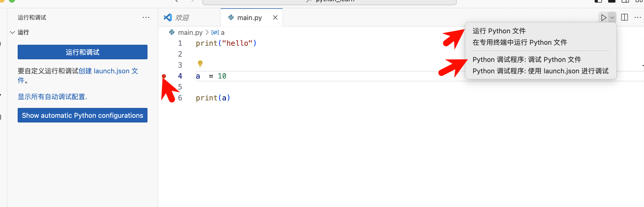Open the editor More Actions ellipsis
644x207 pixels.
click(638, 17)
